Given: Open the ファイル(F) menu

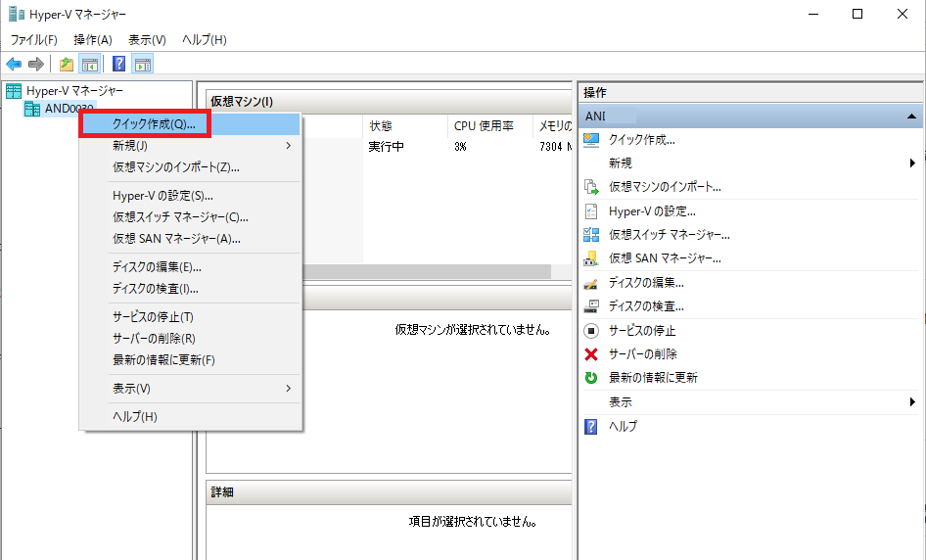Looking at the screenshot, I should click(x=33, y=39).
